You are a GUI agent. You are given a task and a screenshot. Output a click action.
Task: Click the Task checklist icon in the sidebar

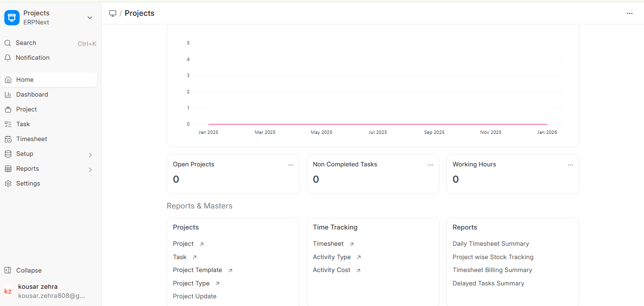click(x=8, y=124)
